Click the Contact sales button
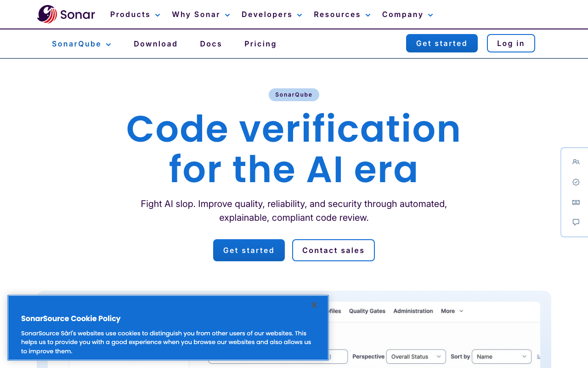This screenshot has height=368, width=588. pyautogui.click(x=334, y=250)
